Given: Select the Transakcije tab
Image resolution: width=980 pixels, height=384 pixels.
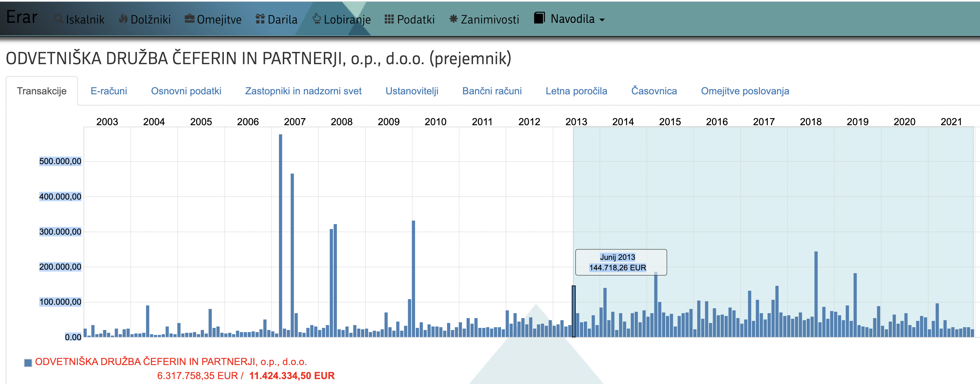Looking at the screenshot, I should pyautogui.click(x=42, y=91).
